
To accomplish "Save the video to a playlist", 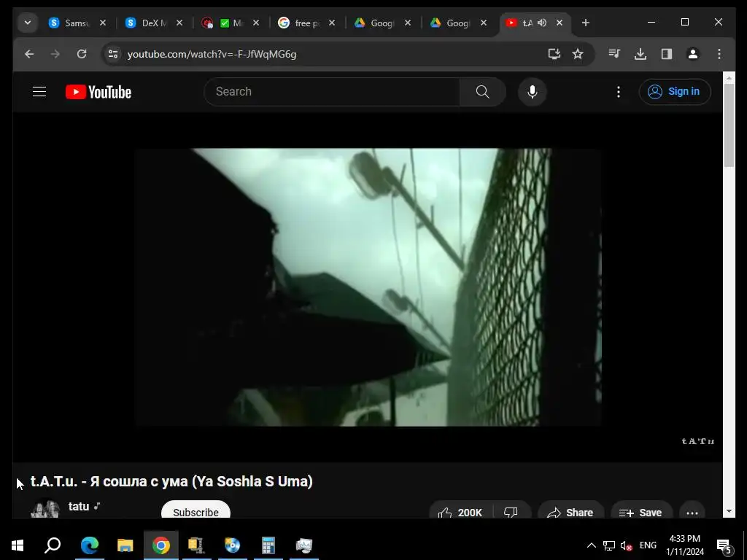I will coord(640,511).
